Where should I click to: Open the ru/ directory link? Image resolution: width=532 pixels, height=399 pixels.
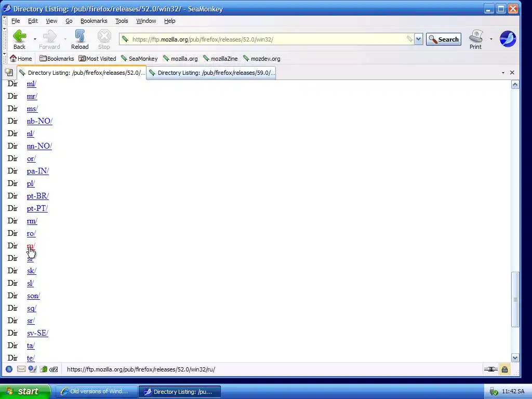(x=31, y=246)
